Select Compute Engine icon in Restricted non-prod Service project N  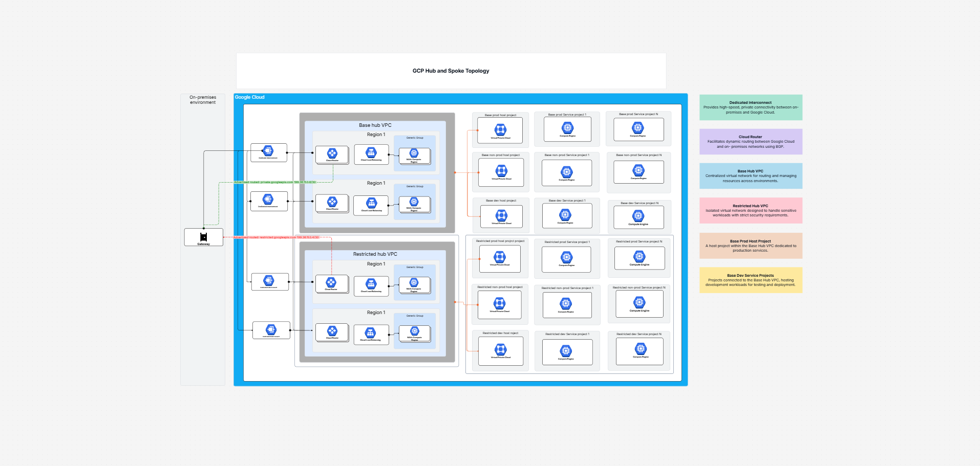click(x=639, y=303)
